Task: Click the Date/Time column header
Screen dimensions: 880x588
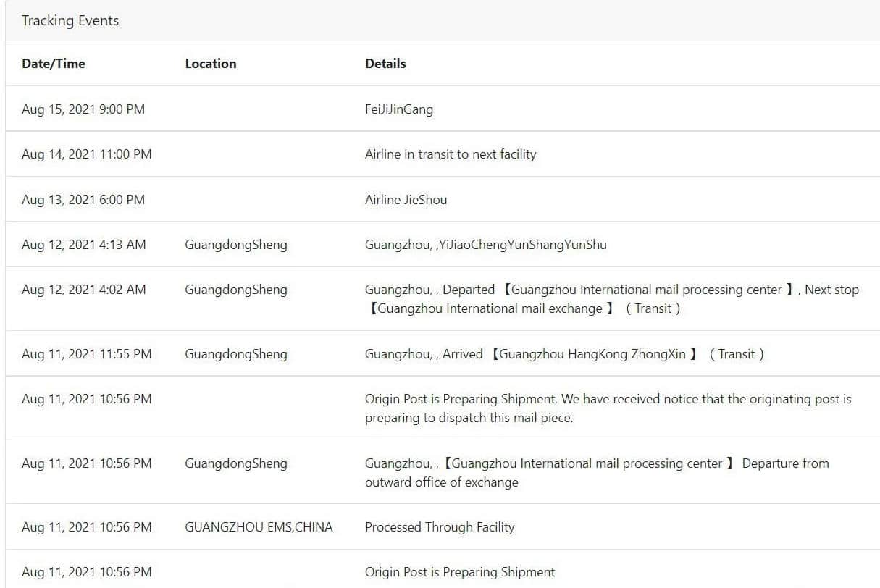Action: click(x=53, y=64)
